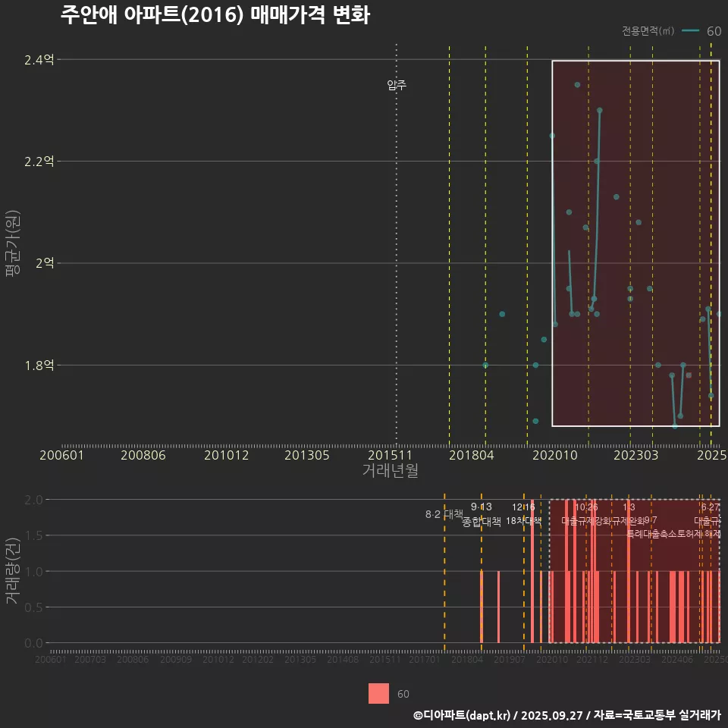Click the 1.8억 y-axis tick label
This screenshot has height=728, width=728.
coord(39,366)
